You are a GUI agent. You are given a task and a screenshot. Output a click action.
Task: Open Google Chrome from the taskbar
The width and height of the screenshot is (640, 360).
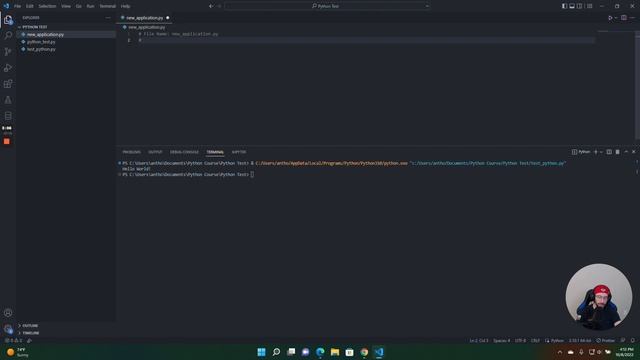tap(364, 352)
